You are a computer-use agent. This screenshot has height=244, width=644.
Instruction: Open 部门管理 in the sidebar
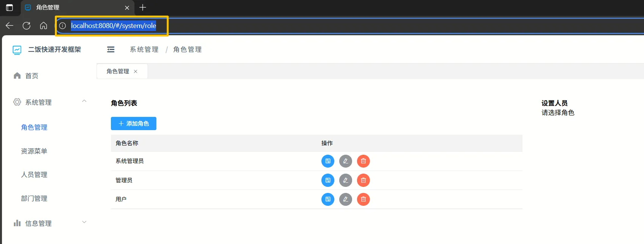click(x=34, y=199)
